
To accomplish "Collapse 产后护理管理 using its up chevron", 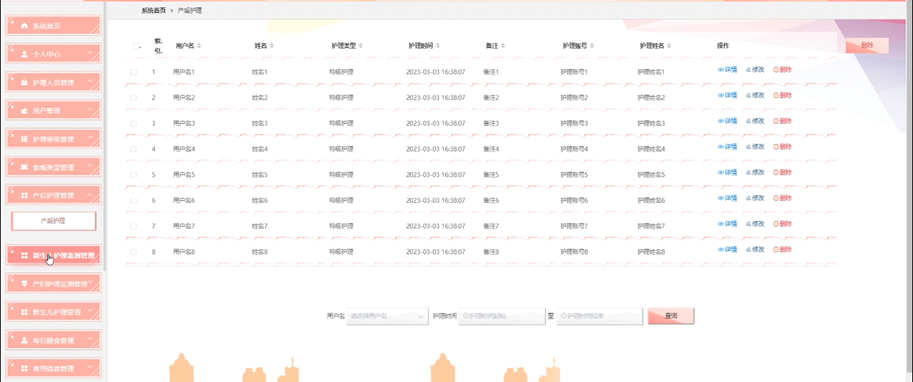I will pyautogui.click(x=90, y=195).
